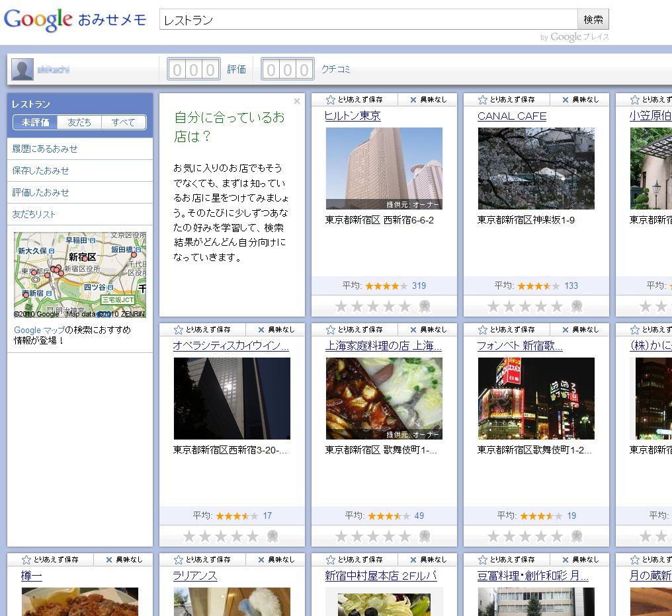This screenshot has height=616, width=672.
Task: Click the badge icon on オペラシティスカイウイン card
Action: [273, 536]
